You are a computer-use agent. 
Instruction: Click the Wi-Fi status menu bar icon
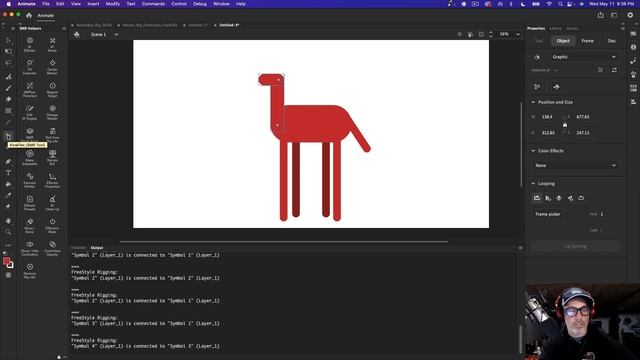549,4
